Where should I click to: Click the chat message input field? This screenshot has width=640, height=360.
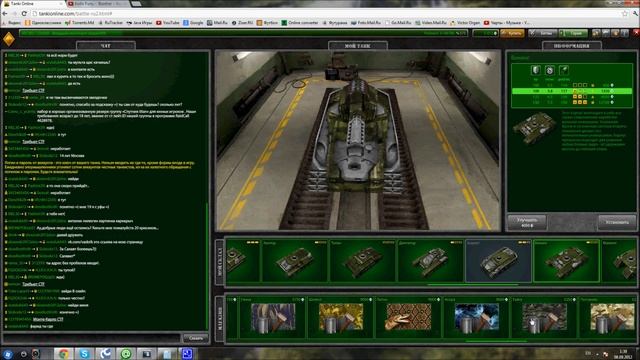click(x=92, y=338)
